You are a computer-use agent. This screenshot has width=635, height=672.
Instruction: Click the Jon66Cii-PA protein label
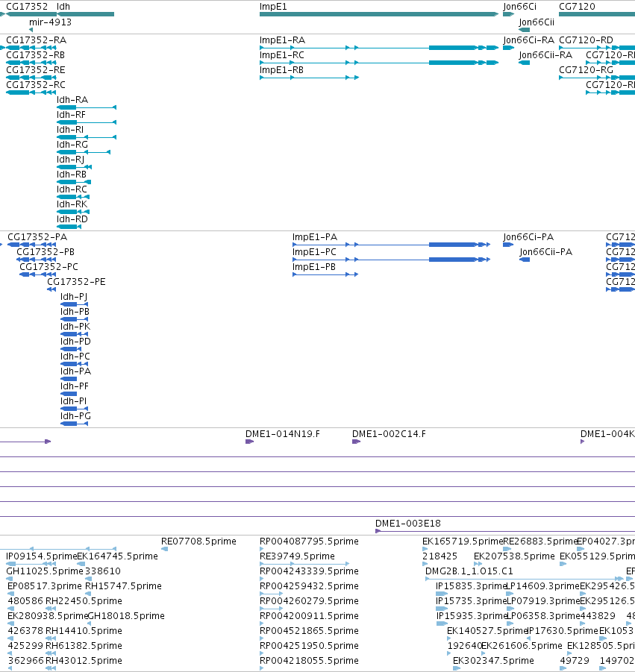click(545, 252)
